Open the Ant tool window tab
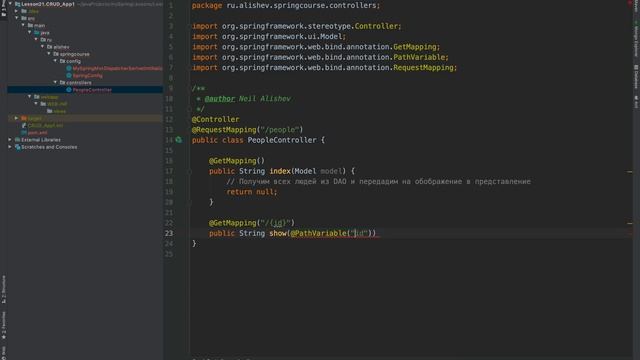Screen dimensions: 640x360 tap(636, 102)
